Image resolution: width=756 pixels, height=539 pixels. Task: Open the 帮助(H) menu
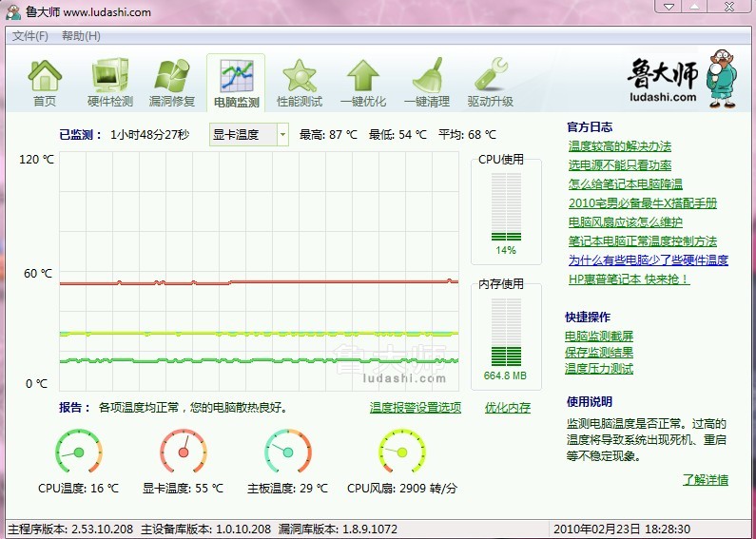81,36
